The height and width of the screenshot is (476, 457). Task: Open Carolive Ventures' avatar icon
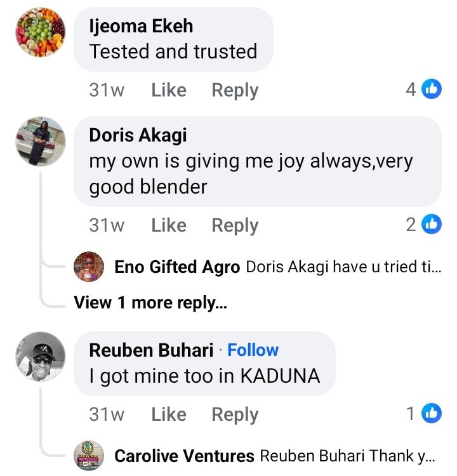tap(89, 455)
